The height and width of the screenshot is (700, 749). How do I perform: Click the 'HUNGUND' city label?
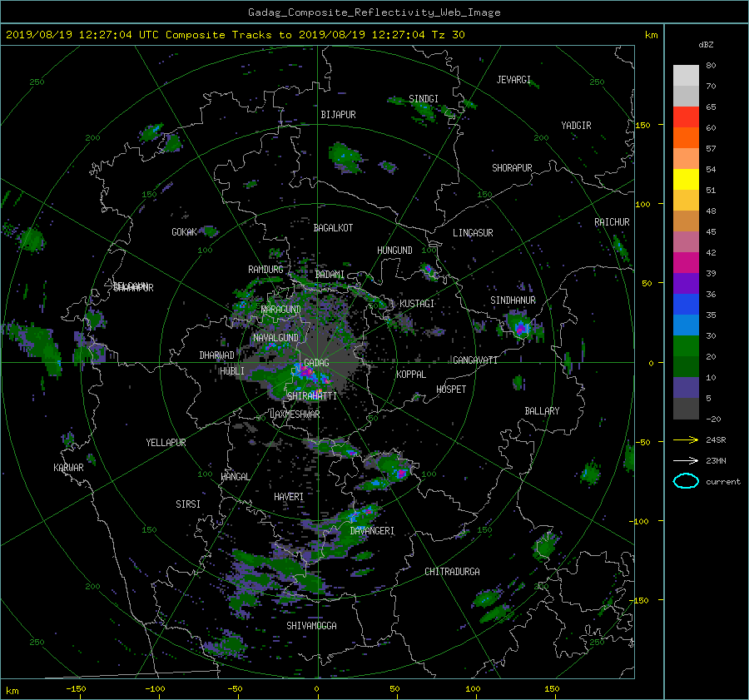394,251
